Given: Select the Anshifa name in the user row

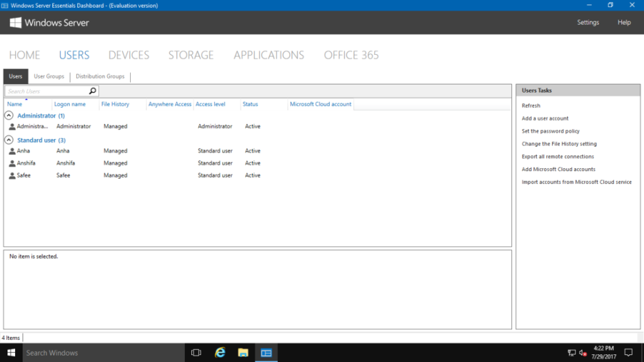Looking at the screenshot, I should [x=26, y=164].
